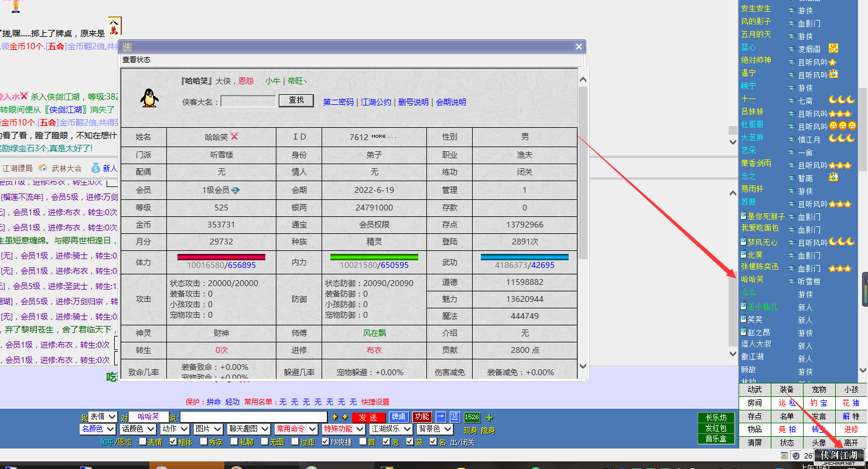The height and width of the screenshot is (469, 868).
Task: Focus the chat message input after 说
Action: click(254, 417)
